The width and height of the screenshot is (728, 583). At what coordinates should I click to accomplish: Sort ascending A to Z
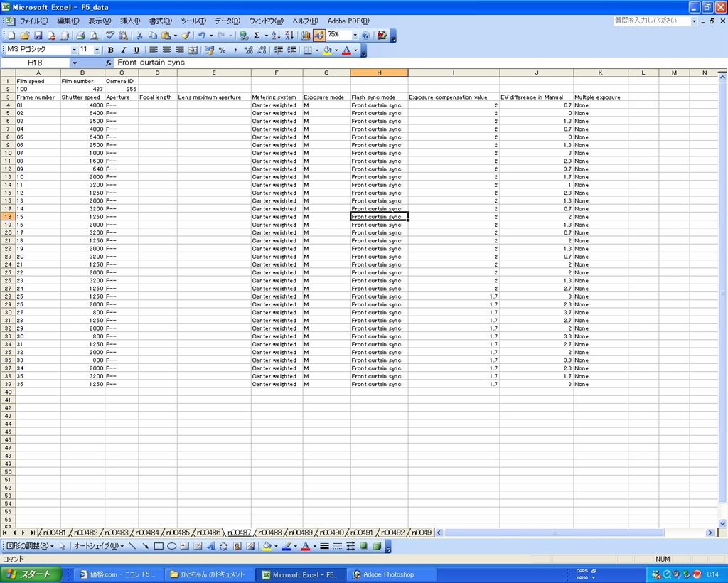click(277, 36)
